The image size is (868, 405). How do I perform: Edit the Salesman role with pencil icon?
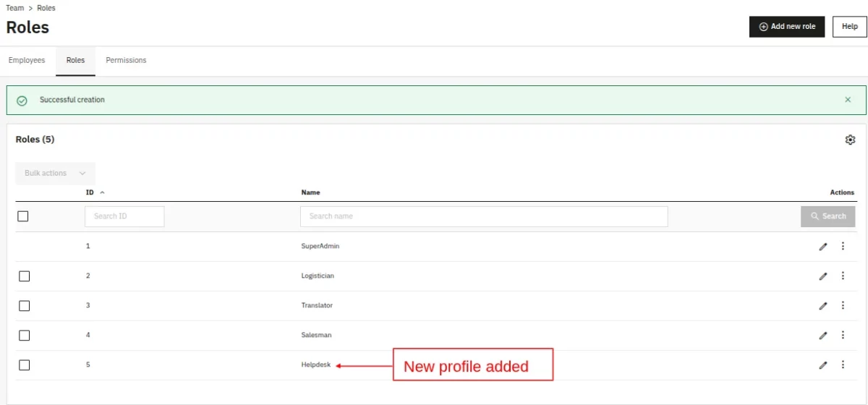tap(822, 336)
